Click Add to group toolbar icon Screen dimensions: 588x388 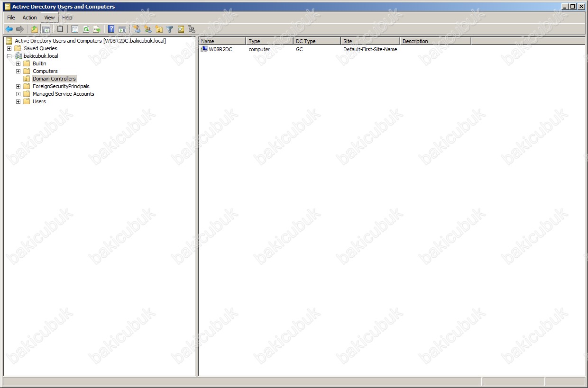point(192,29)
